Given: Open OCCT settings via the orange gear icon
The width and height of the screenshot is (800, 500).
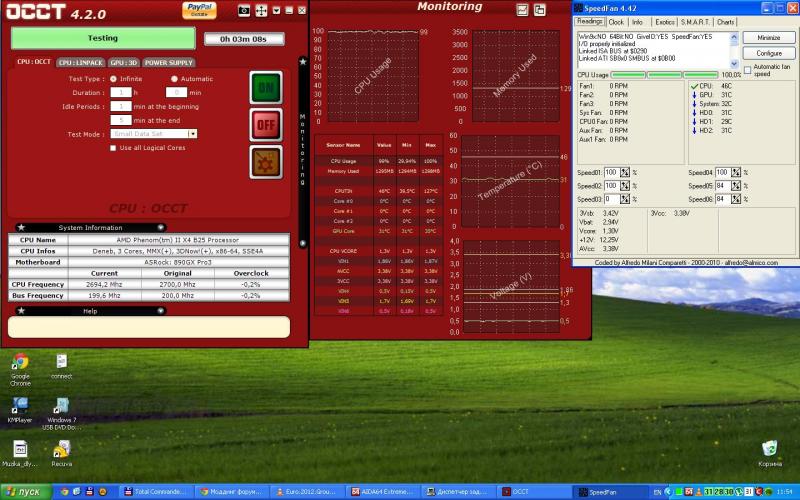Looking at the screenshot, I should click(x=266, y=162).
